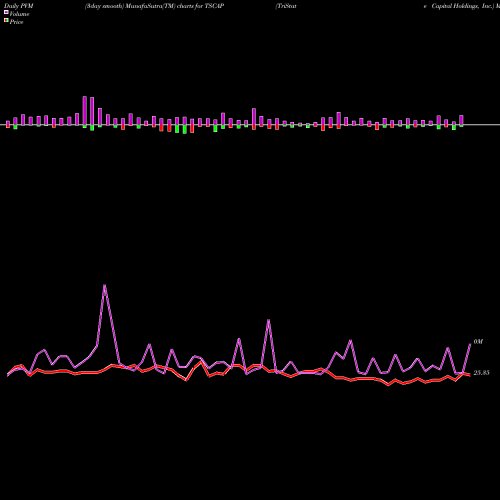Image resolution: width=500 pixels, height=500 pixels.
Task: Click the 25.85 price value label
Action: pos(481,373)
